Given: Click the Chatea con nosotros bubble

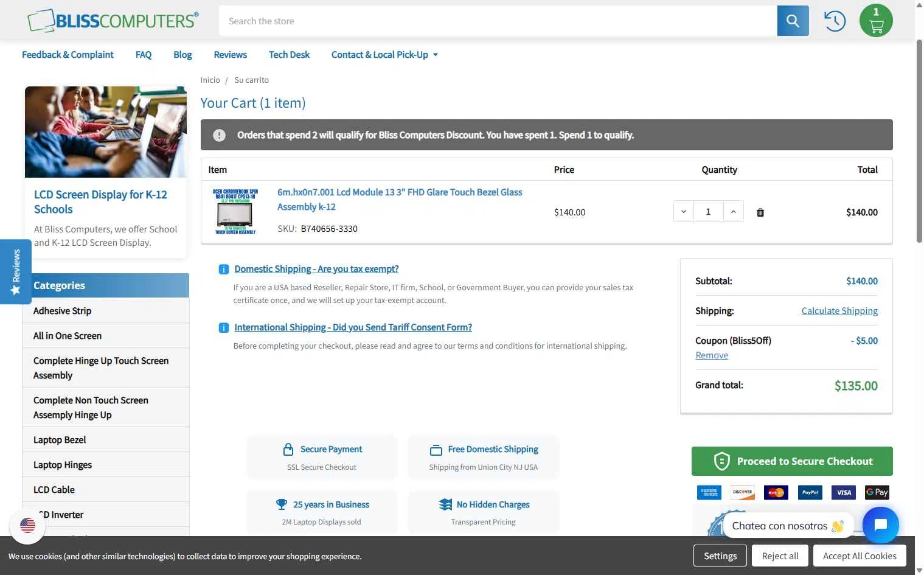Looking at the screenshot, I should 788,526.
